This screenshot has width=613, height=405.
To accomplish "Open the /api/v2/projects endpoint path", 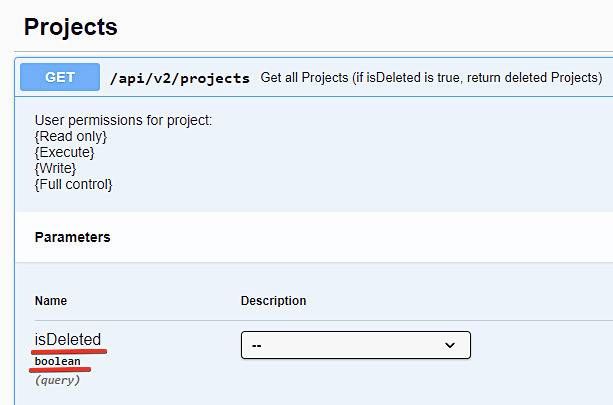I will tap(180, 78).
